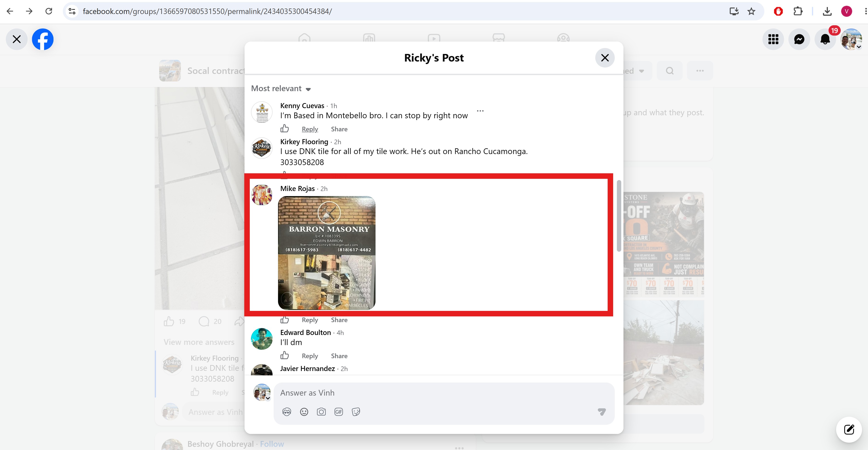
Task: Open Beshoy Ghobreyal's profile
Action: (220, 444)
